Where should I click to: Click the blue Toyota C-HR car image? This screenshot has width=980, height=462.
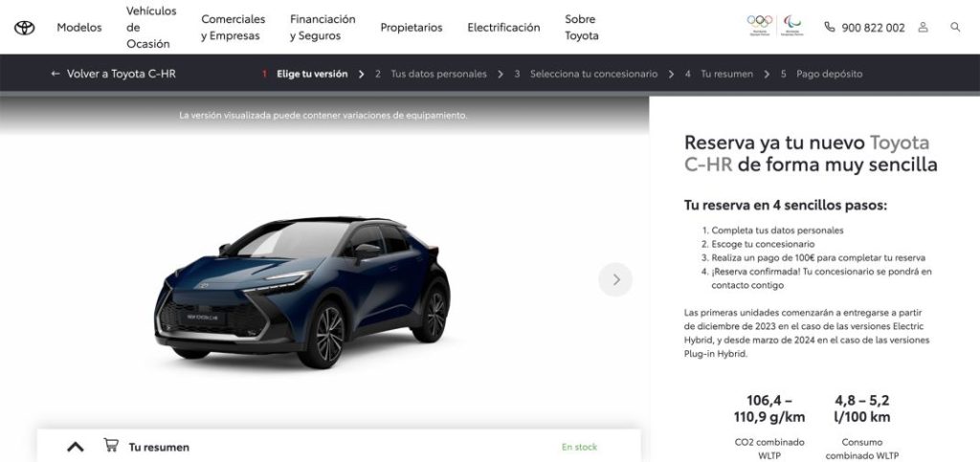(x=302, y=292)
